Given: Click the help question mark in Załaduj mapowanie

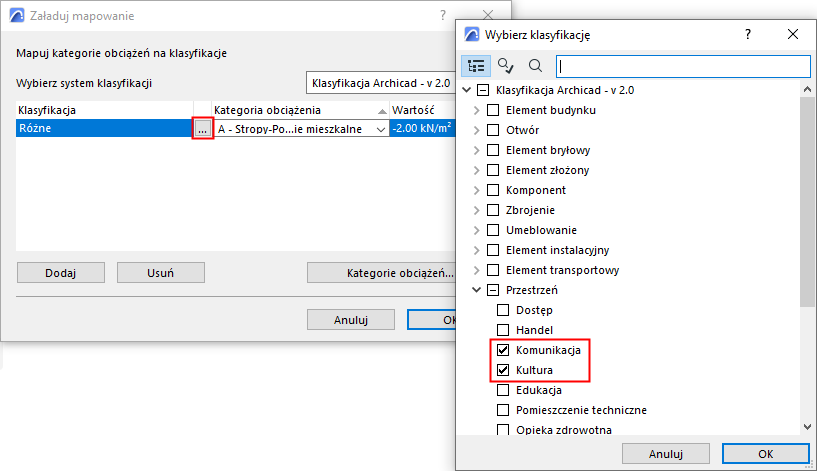Looking at the screenshot, I should tap(442, 16).
